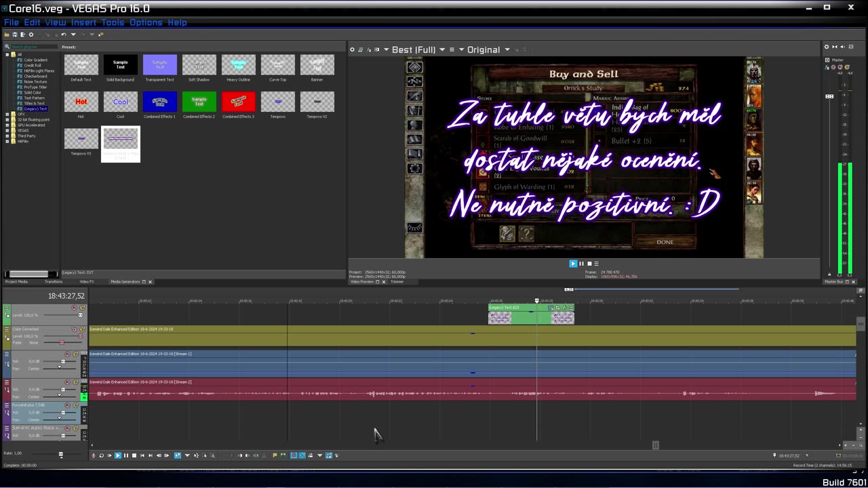Switch to Media Generators tab
Viewport: 868px width, 488px height.
(125, 281)
